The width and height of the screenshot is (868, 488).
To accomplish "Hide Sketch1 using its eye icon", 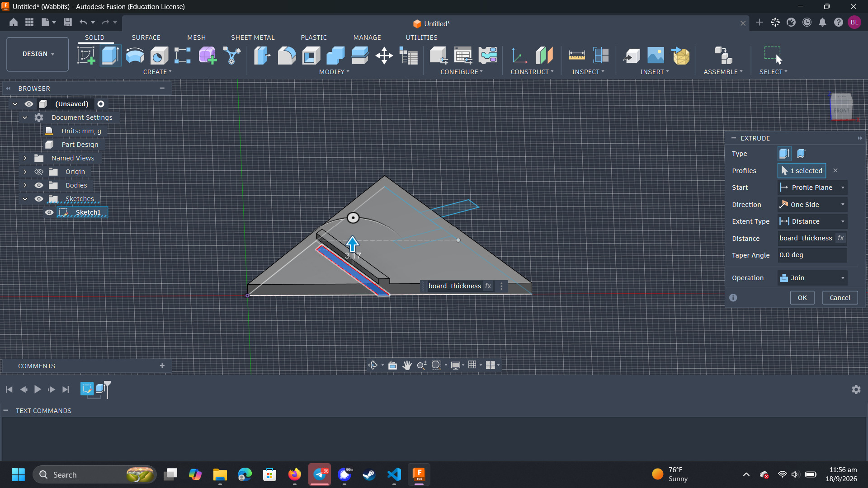I will click(x=49, y=212).
